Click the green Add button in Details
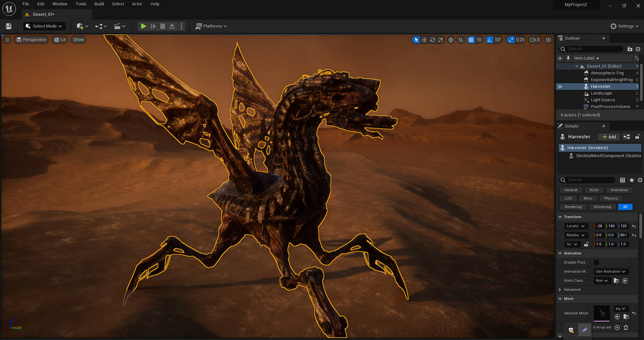Image resolution: width=644 pixels, height=340 pixels. [x=608, y=136]
